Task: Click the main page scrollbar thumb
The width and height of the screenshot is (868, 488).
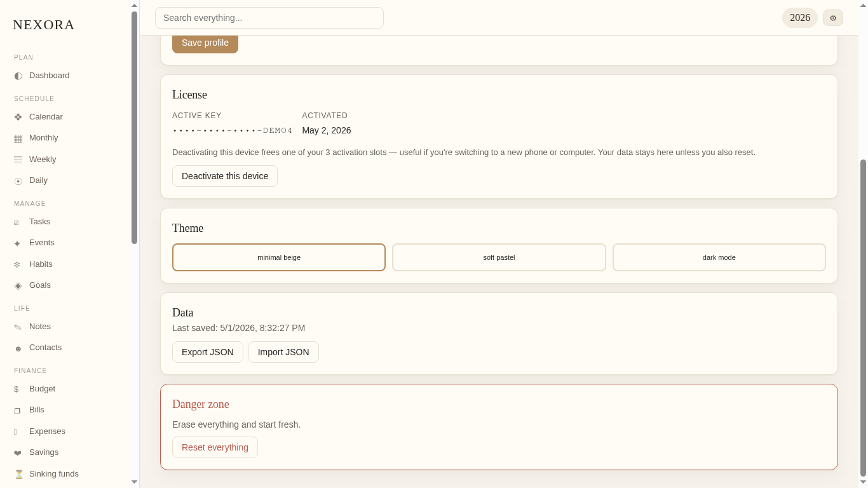Action: [x=863, y=318]
